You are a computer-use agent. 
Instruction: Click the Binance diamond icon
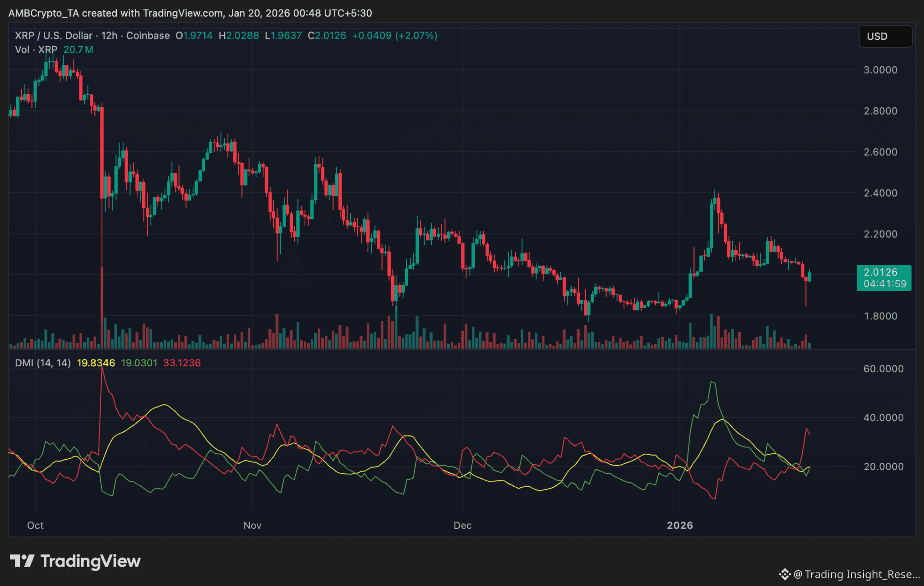tap(785, 574)
